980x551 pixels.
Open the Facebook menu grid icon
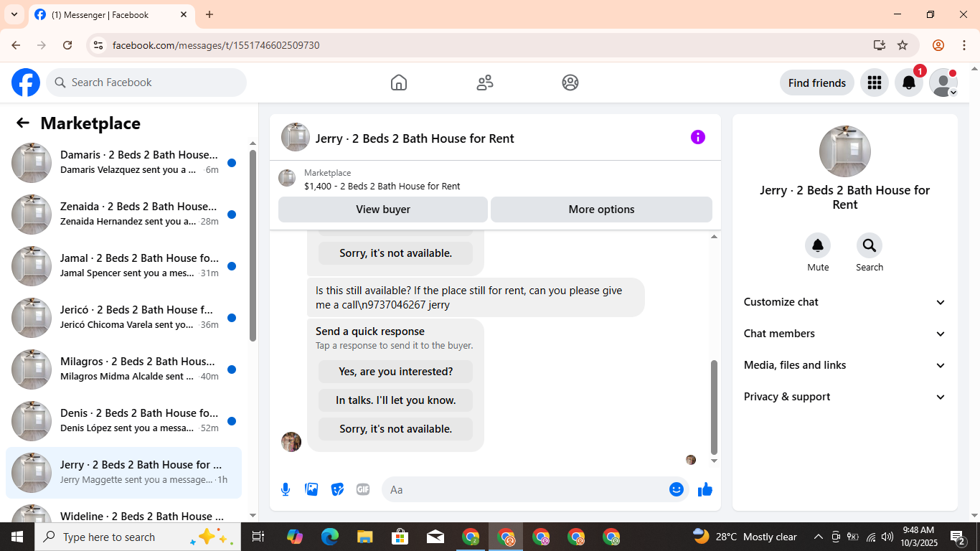[874, 83]
